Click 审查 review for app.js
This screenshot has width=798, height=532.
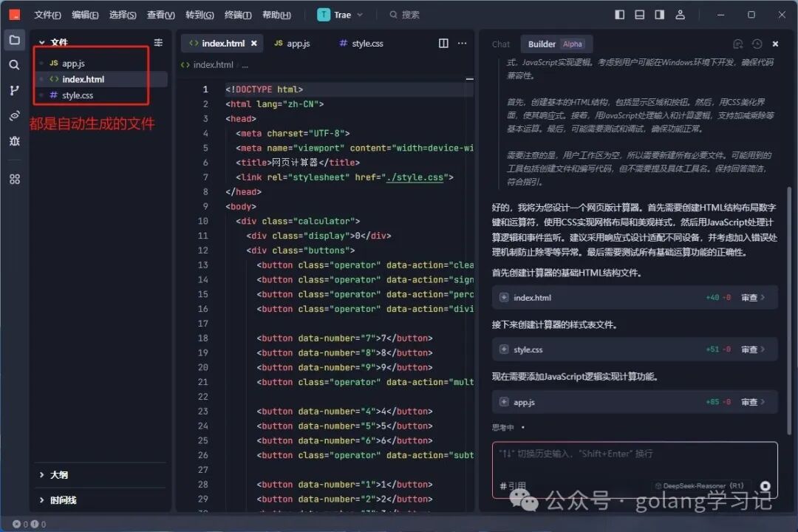tap(753, 402)
